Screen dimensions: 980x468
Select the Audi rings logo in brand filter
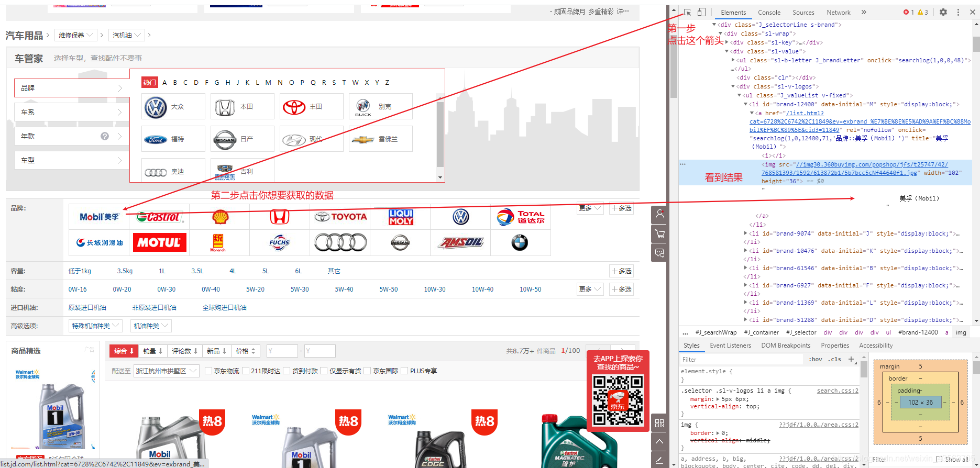click(x=340, y=242)
